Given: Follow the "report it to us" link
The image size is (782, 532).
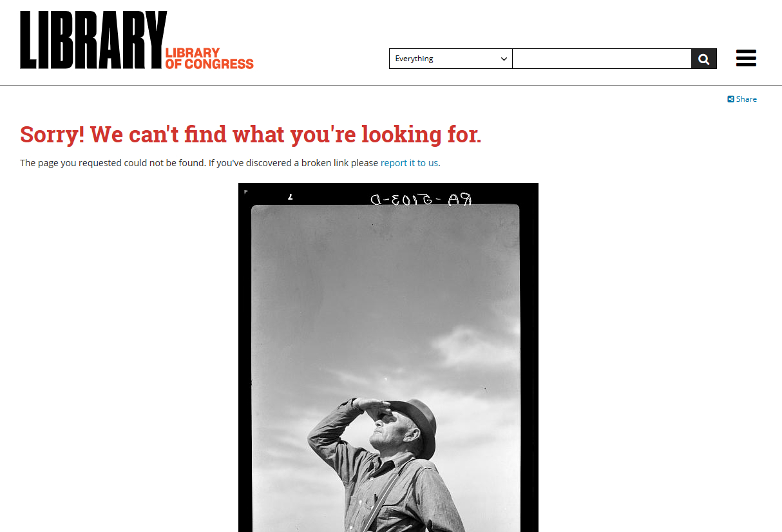Looking at the screenshot, I should pos(409,163).
